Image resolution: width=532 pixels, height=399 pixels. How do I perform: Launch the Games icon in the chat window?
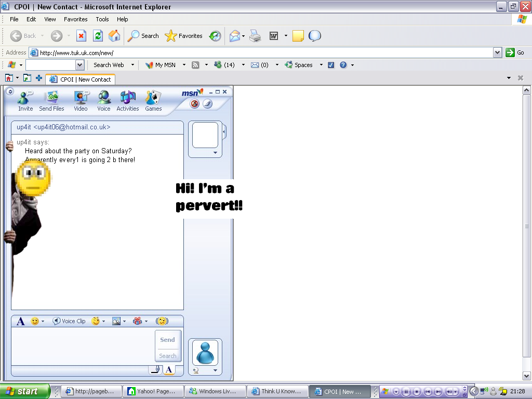click(x=153, y=101)
